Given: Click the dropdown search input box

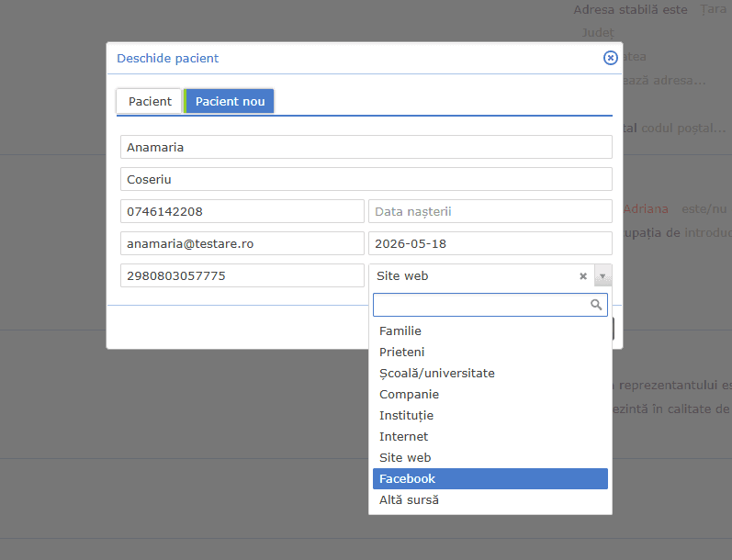Looking at the screenshot, I should pyautogui.click(x=490, y=305).
